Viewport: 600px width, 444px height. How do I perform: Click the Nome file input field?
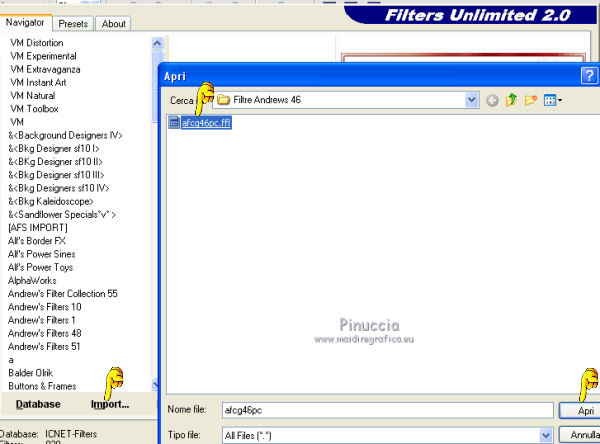[387, 410]
